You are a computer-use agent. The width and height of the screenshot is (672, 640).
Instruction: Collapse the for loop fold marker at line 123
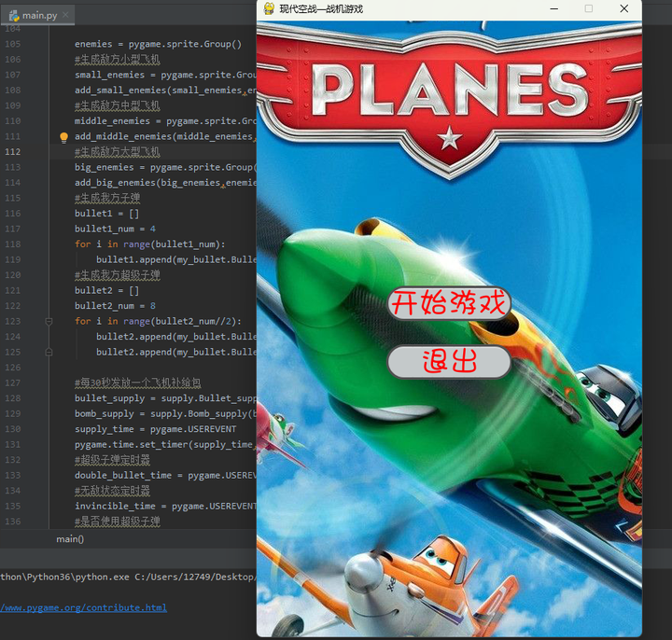(x=49, y=321)
